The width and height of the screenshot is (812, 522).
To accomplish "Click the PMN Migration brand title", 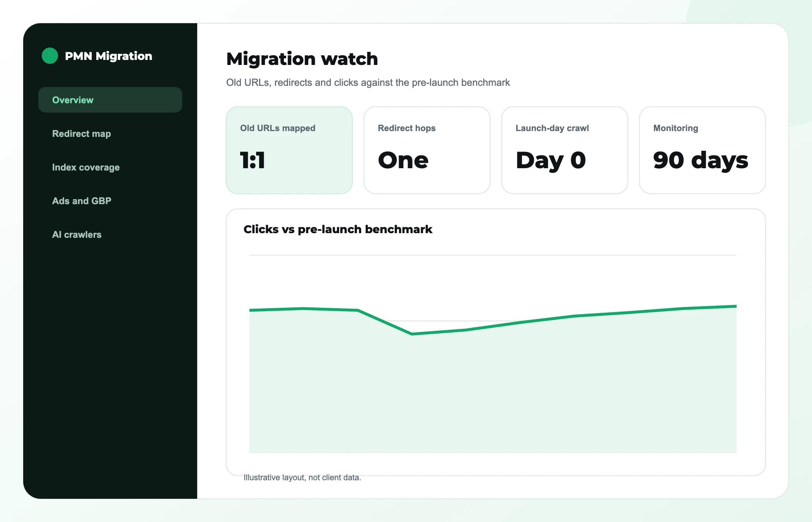I will click(108, 56).
